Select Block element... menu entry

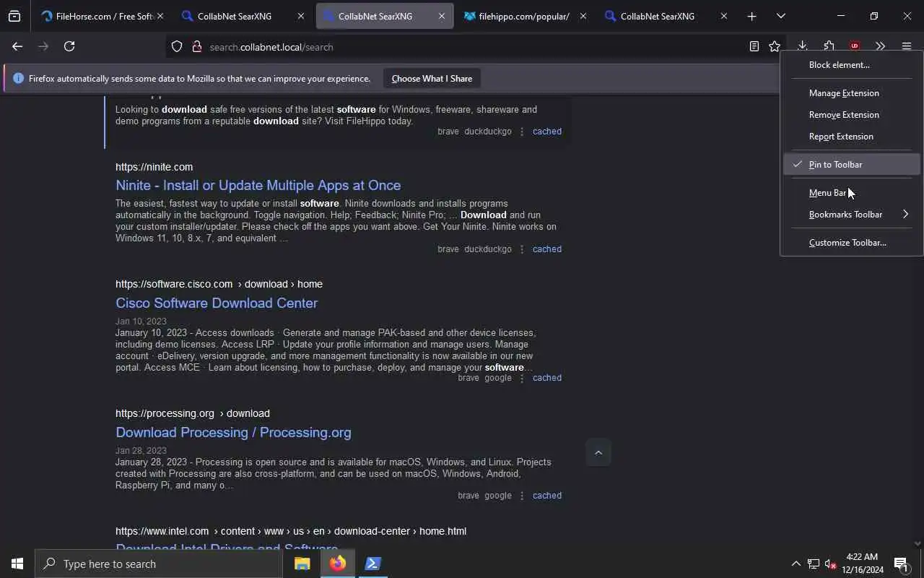(852, 65)
